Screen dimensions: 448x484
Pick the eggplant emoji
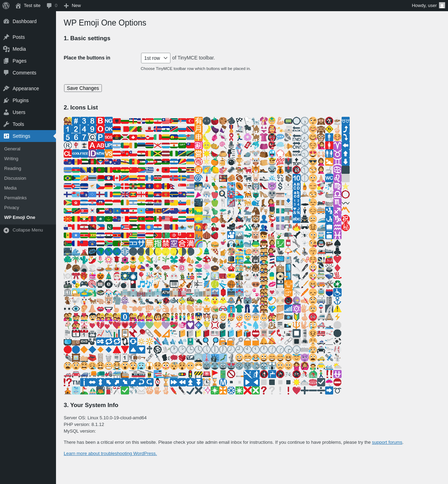click(215, 129)
